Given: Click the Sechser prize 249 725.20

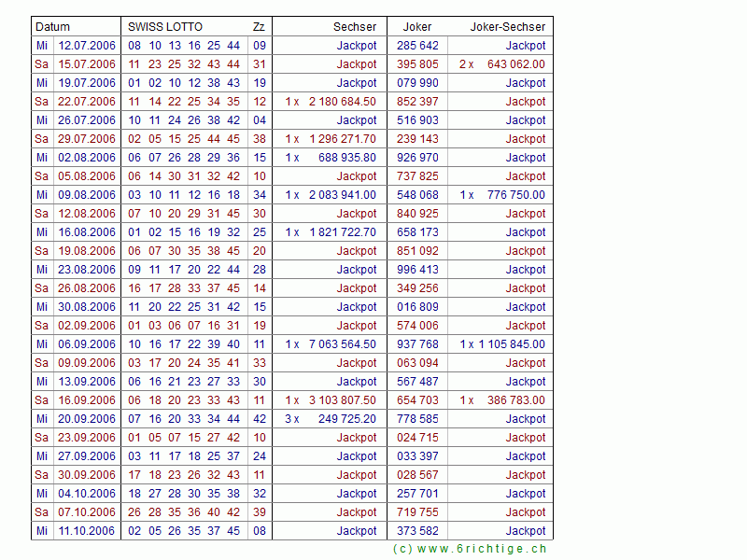Looking at the screenshot, I should pyautogui.click(x=346, y=419).
